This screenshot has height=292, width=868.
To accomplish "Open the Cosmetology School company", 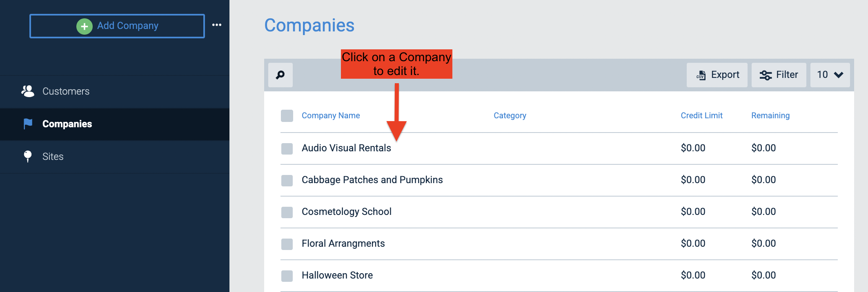I will pyautogui.click(x=347, y=212).
